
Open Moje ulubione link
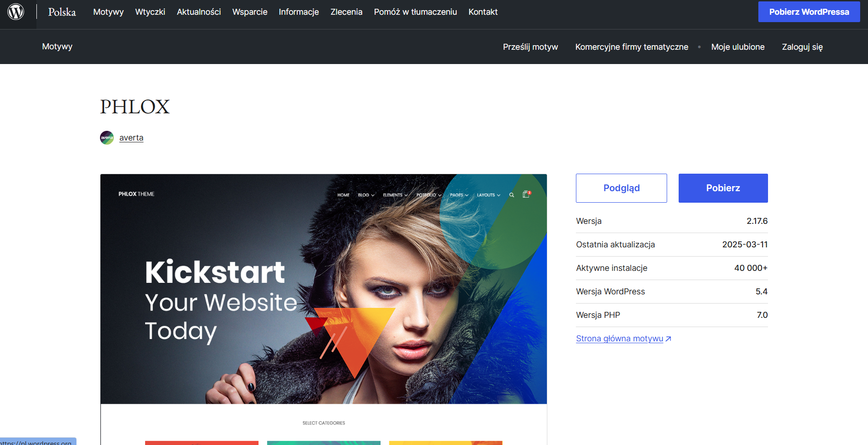pos(738,47)
